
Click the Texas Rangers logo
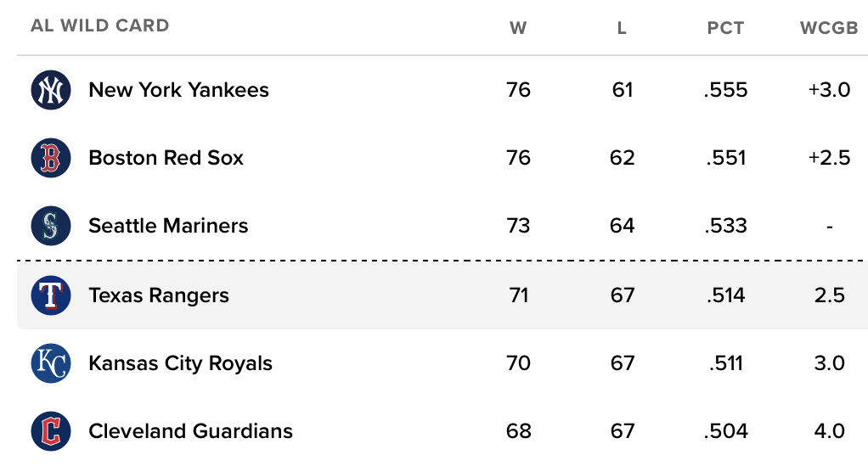[x=51, y=295]
